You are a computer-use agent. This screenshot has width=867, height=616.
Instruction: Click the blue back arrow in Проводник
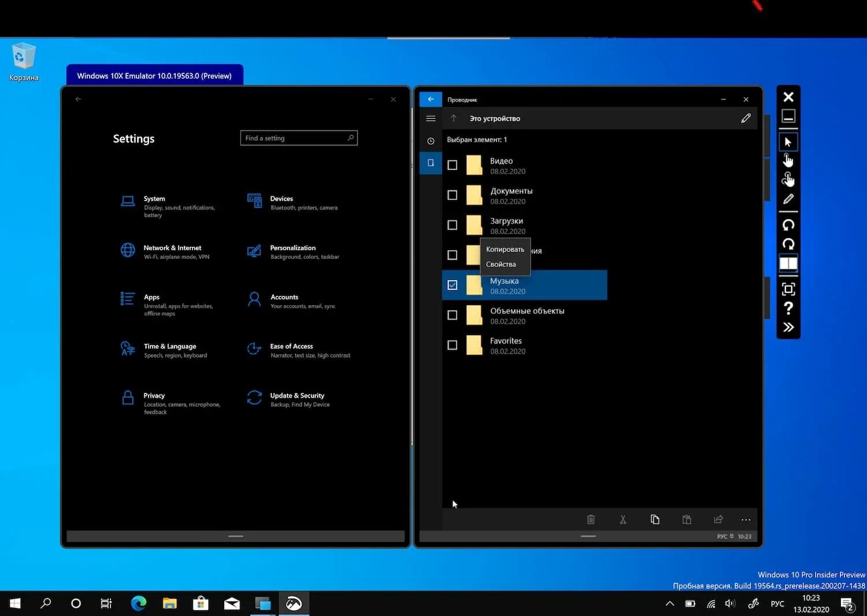pyautogui.click(x=431, y=99)
